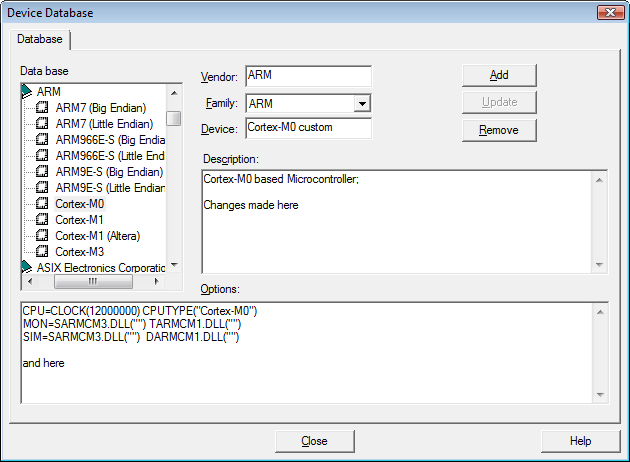Close the Device Database window
The width and height of the screenshot is (630, 462).
click(x=610, y=12)
